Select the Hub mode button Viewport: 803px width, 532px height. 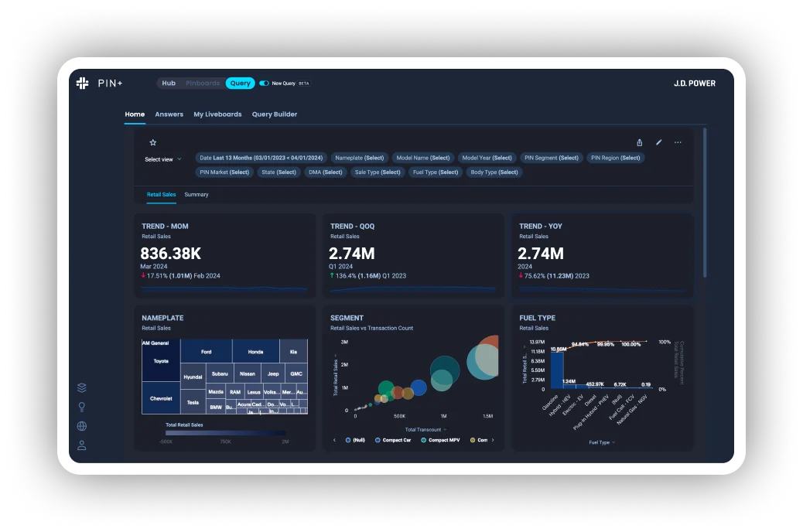tap(169, 83)
